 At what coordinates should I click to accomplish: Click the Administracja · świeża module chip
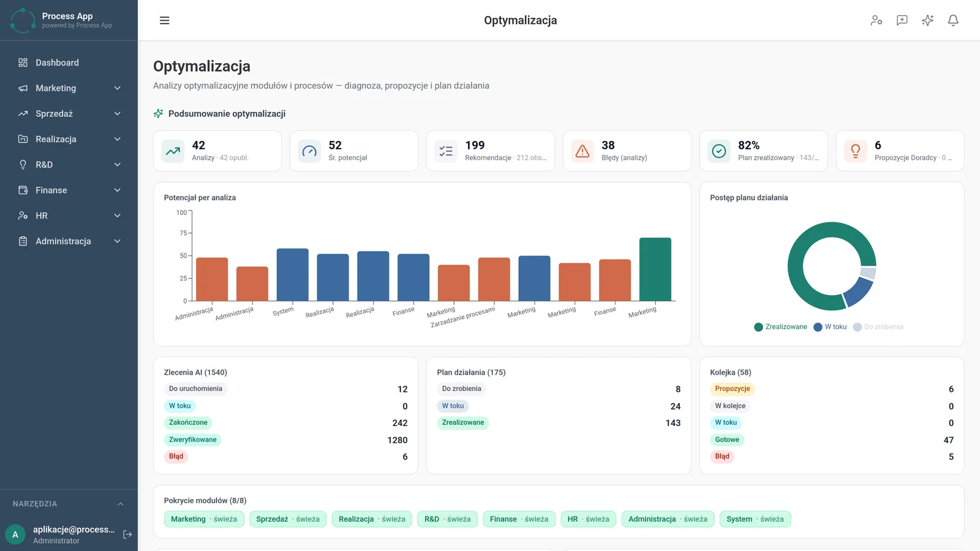(668, 519)
